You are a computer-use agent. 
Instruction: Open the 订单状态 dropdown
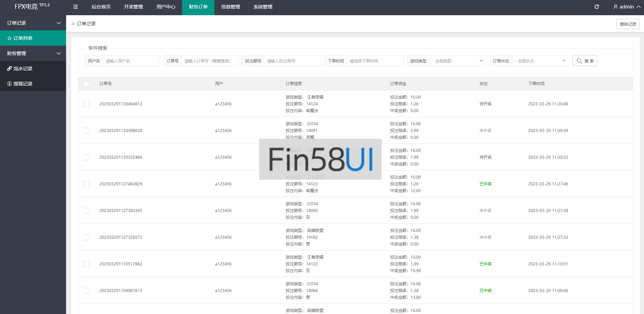(x=540, y=61)
